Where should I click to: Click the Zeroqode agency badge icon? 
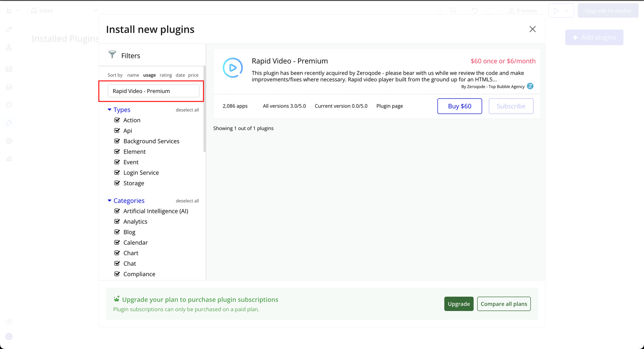pos(530,86)
